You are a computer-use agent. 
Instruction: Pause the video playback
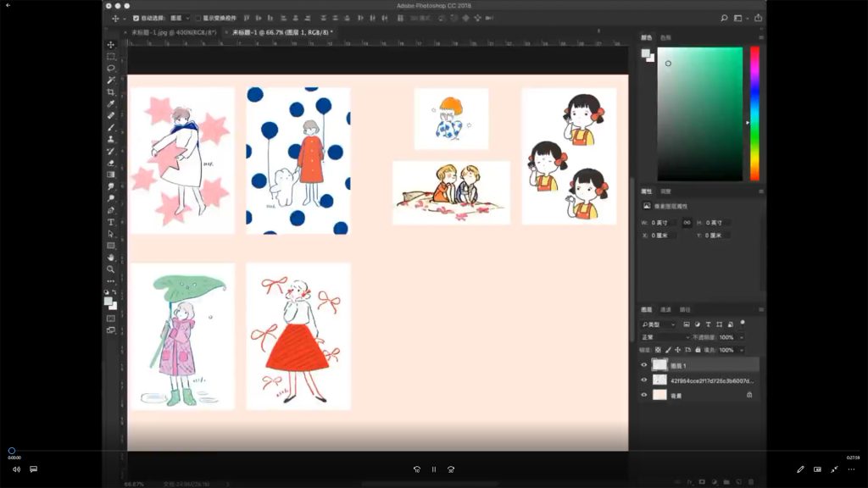(x=434, y=469)
